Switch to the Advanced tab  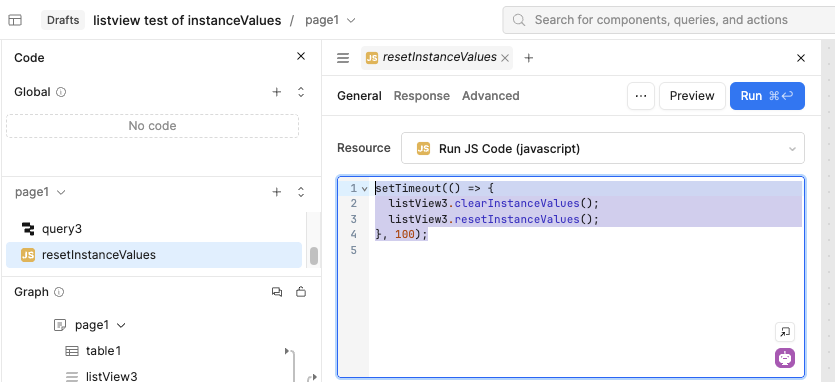[490, 96]
